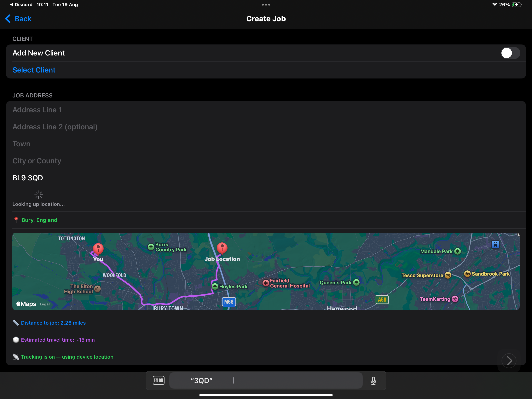Image resolution: width=532 pixels, height=399 pixels.
Task: Tap the train station icon on map
Action: [495, 245]
